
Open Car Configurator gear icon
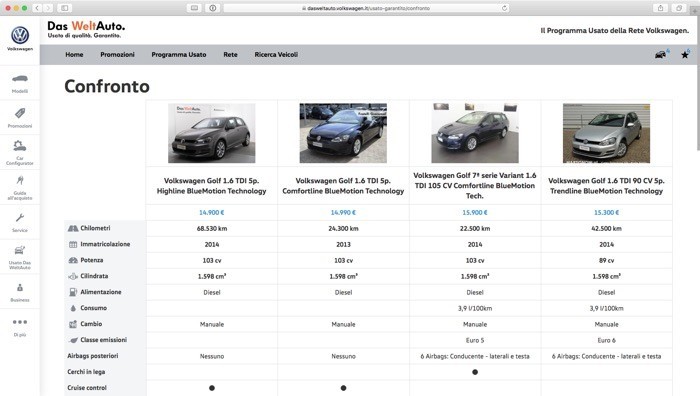[x=20, y=146]
